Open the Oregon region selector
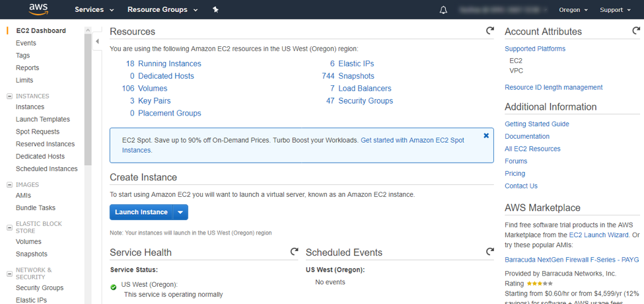This screenshot has height=304, width=644. tap(573, 10)
